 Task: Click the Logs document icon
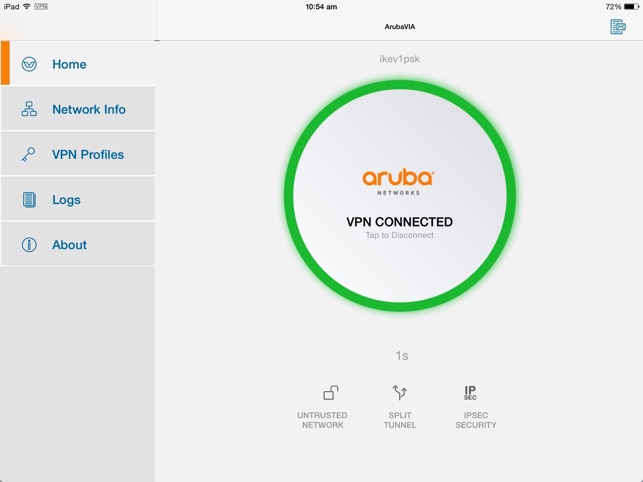pos(29,200)
